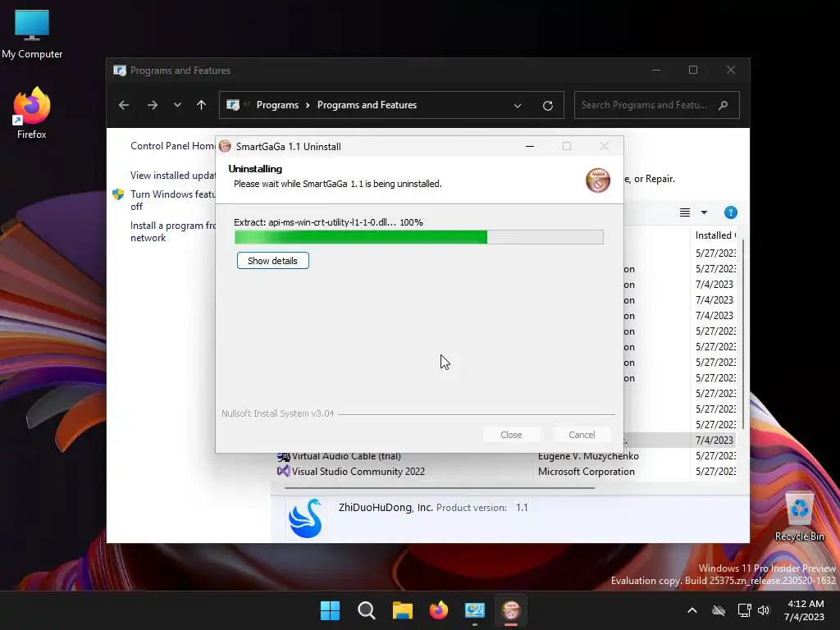
Task: Open Firefox from the taskbar
Action: point(439,610)
